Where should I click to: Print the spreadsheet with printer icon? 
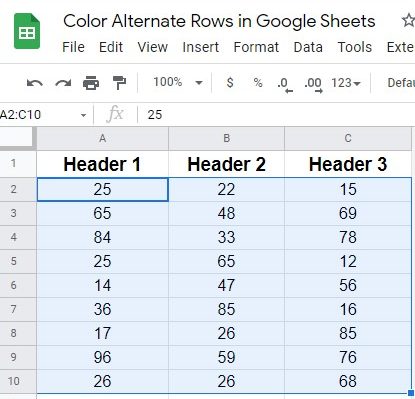click(x=91, y=83)
